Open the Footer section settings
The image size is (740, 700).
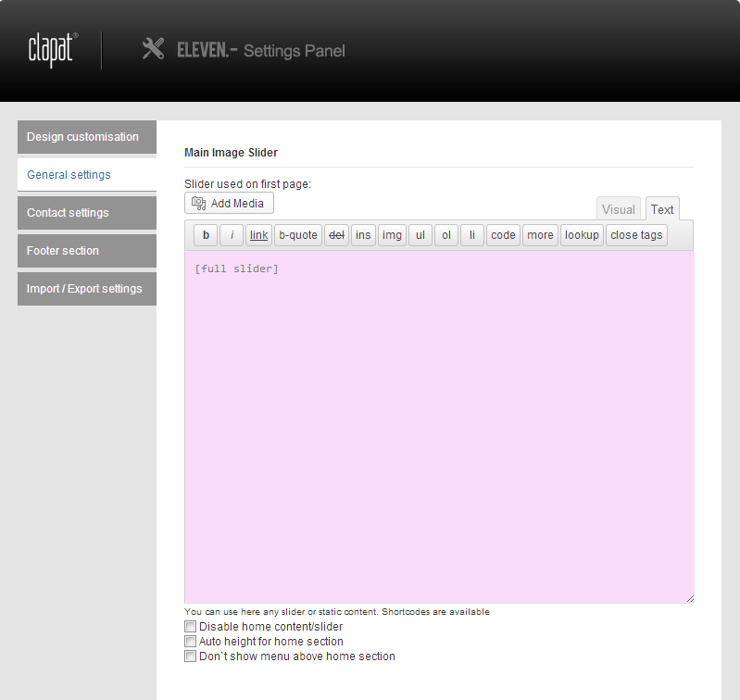click(x=87, y=251)
